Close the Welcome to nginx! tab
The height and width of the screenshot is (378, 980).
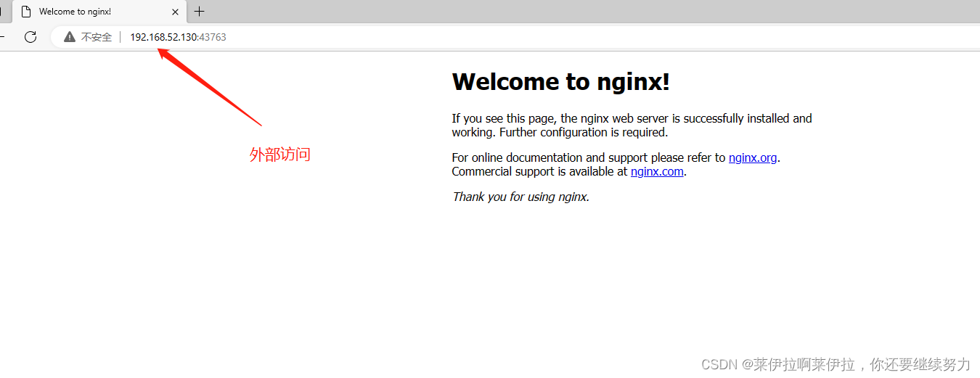pyautogui.click(x=175, y=12)
